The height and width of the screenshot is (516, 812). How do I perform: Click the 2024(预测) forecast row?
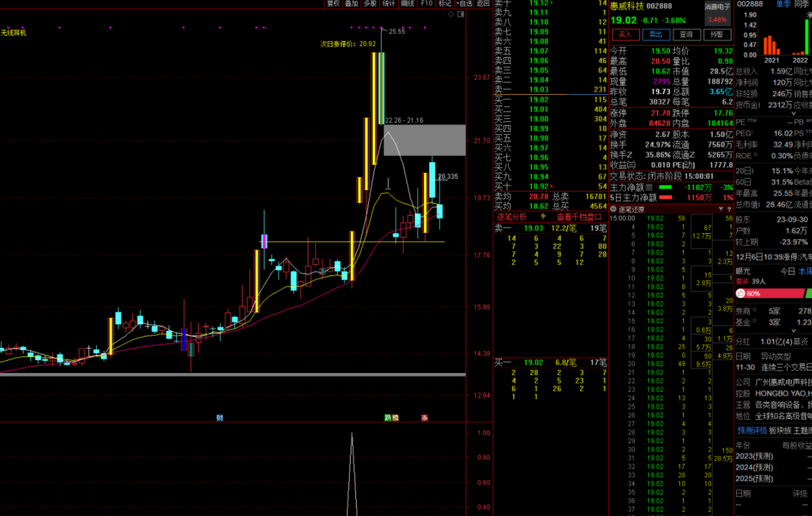coord(774,467)
